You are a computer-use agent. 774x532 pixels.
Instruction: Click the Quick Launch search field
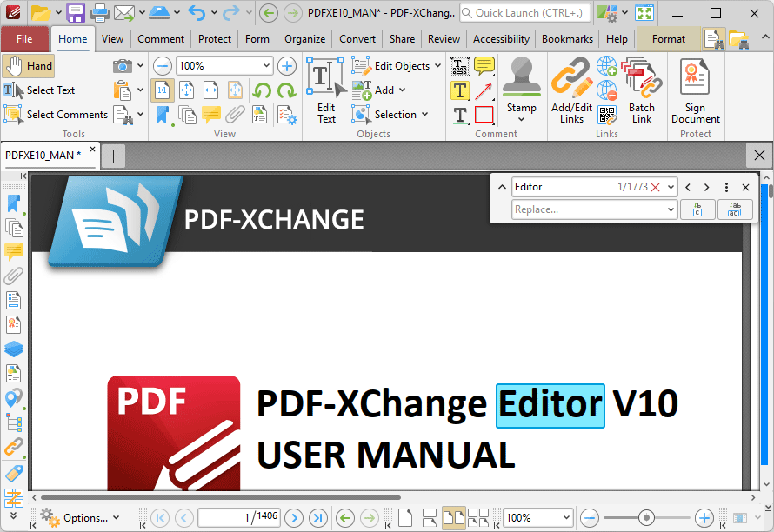[524, 13]
